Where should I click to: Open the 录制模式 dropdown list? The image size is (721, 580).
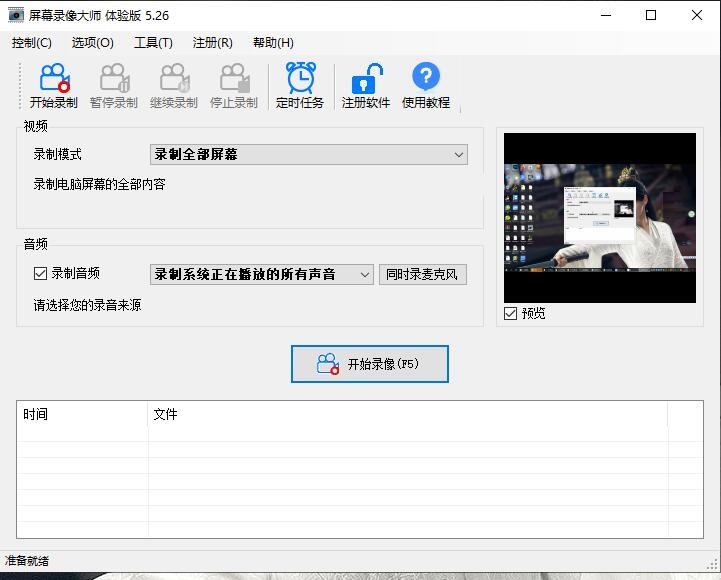click(309, 155)
